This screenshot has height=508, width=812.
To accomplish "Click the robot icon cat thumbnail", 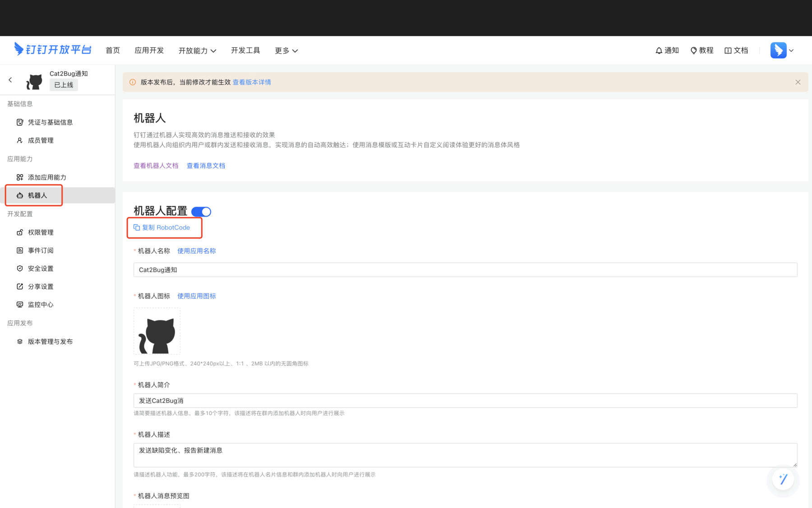I will point(157,332).
